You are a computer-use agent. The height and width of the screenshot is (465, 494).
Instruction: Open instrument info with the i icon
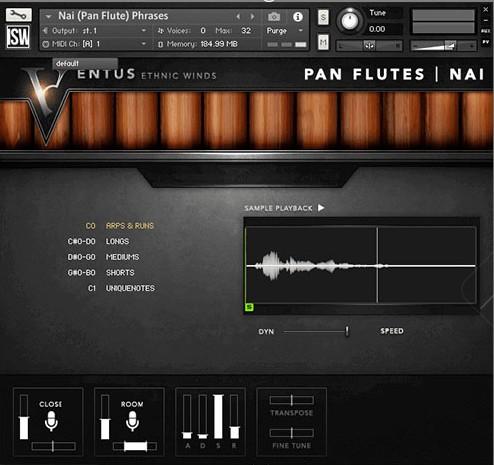click(x=298, y=16)
